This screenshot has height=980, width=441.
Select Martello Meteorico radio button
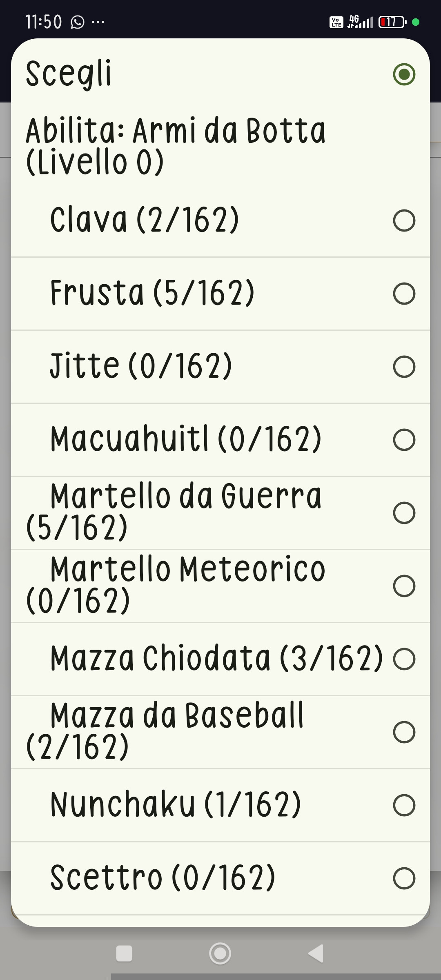coord(404,586)
